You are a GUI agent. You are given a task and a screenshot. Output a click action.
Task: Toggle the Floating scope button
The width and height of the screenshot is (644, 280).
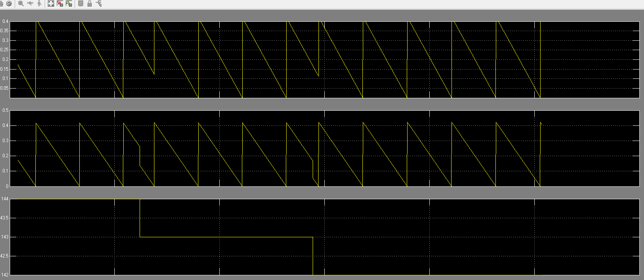coord(81,3)
